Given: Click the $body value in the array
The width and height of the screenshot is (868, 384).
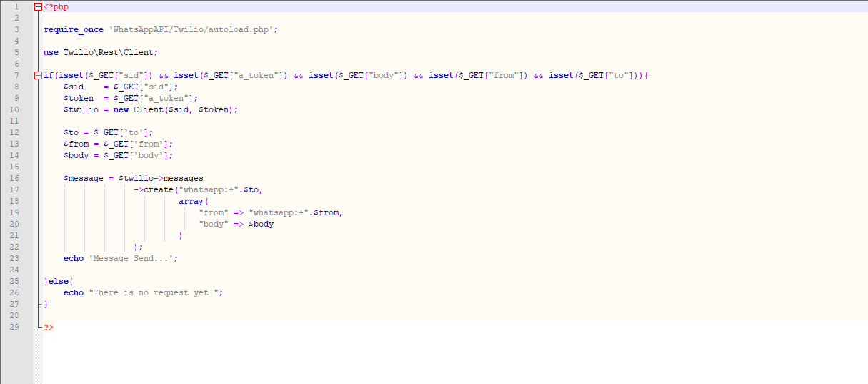Looking at the screenshot, I should (x=261, y=224).
